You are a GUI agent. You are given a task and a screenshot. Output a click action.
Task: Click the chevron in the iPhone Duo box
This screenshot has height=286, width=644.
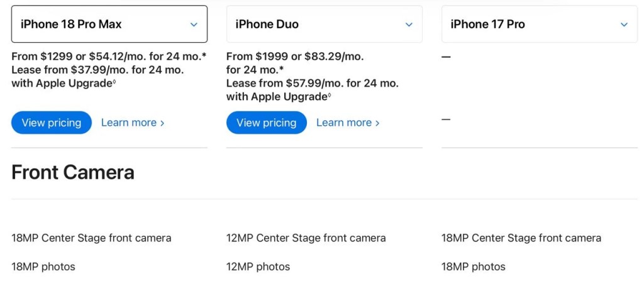(x=409, y=25)
